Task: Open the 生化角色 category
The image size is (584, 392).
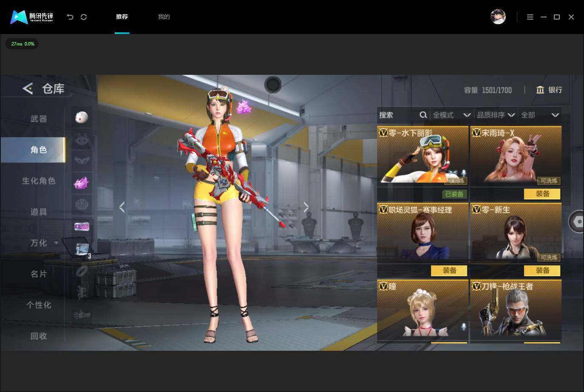Action: click(39, 181)
